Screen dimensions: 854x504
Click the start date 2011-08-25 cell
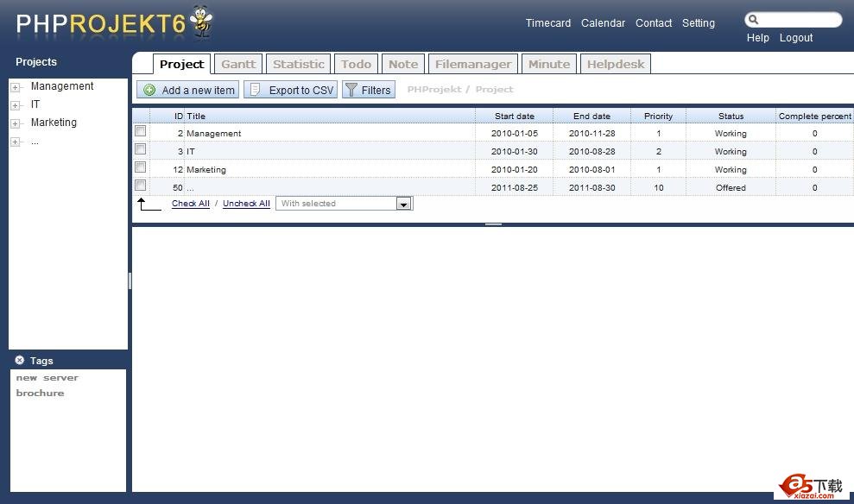(514, 187)
